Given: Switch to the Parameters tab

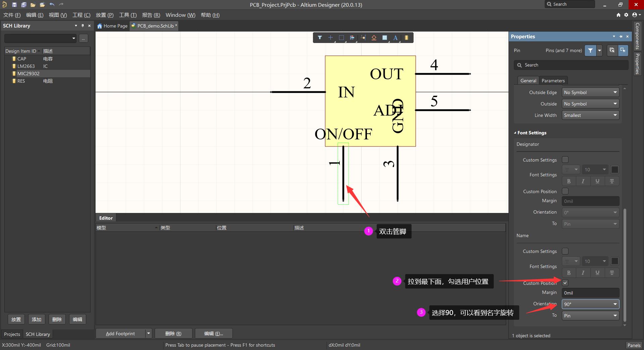Looking at the screenshot, I should point(553,81).
